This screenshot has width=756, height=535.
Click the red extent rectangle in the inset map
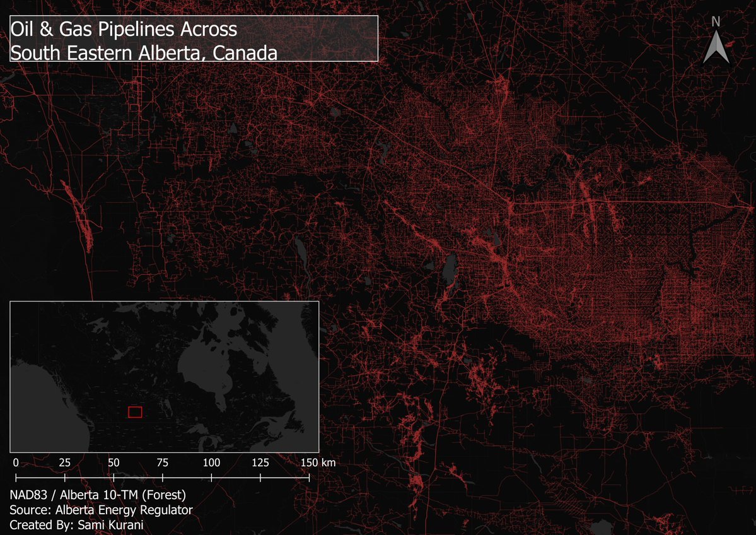point(135,412)
